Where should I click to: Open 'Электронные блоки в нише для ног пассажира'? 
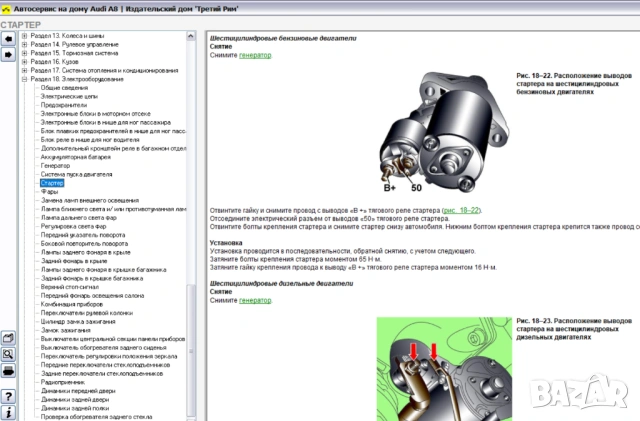click(106, 123)
